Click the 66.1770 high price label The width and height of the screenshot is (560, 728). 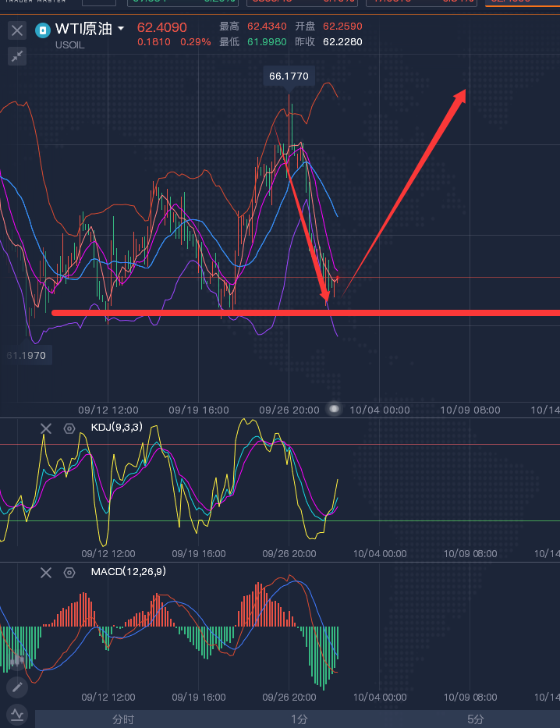pyautogui.click(x=289, y=76)
